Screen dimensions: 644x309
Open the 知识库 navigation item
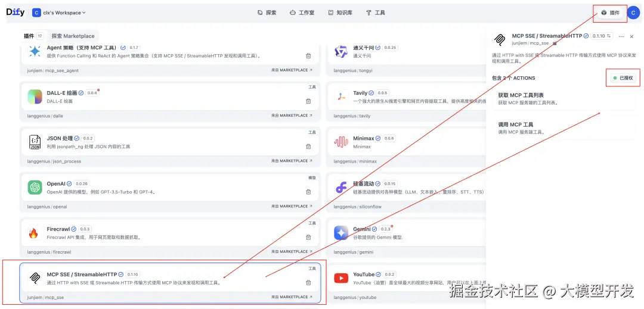340,13
